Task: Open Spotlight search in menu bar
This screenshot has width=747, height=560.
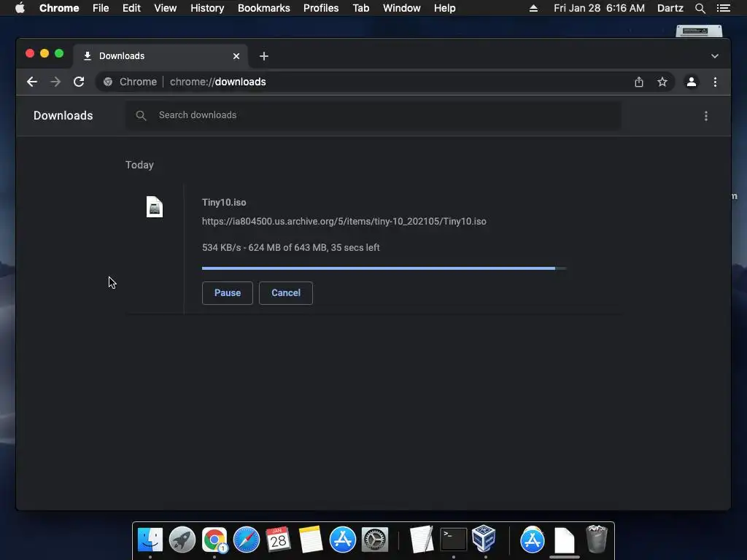Action: pyautogui.click(x=700, y=8)
